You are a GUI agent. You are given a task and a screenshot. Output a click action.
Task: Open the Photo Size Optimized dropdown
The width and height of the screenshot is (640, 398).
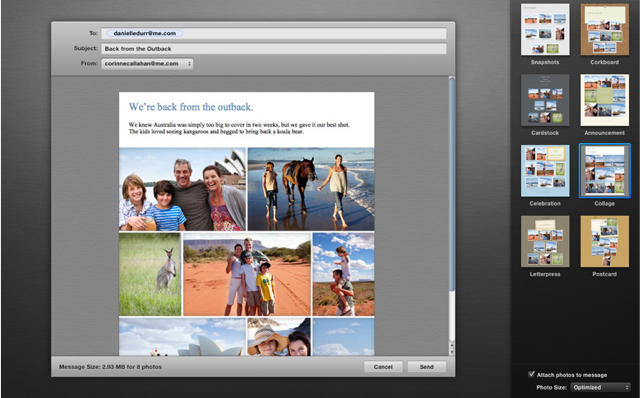[600, 387]
